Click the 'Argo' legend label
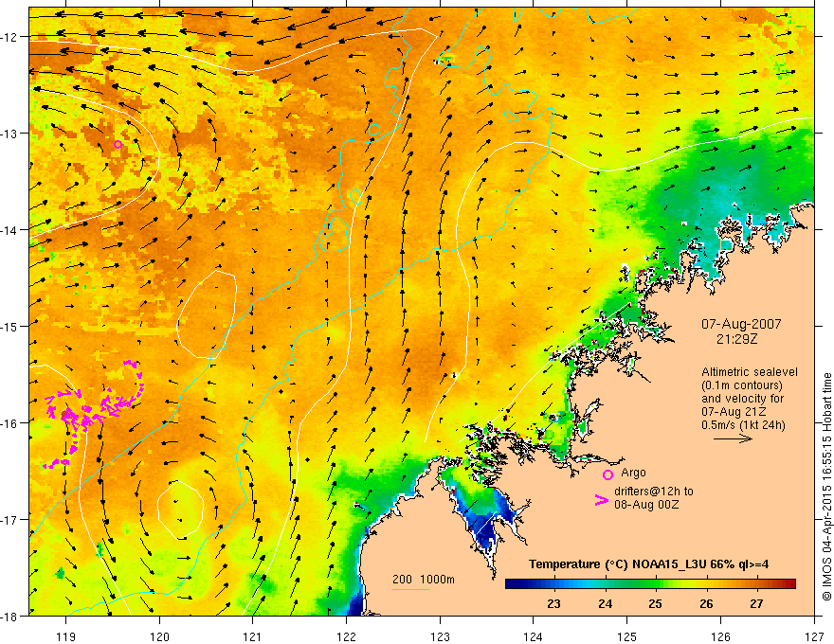834x644 pixels. pyautogui.click(x=633, y=473)
